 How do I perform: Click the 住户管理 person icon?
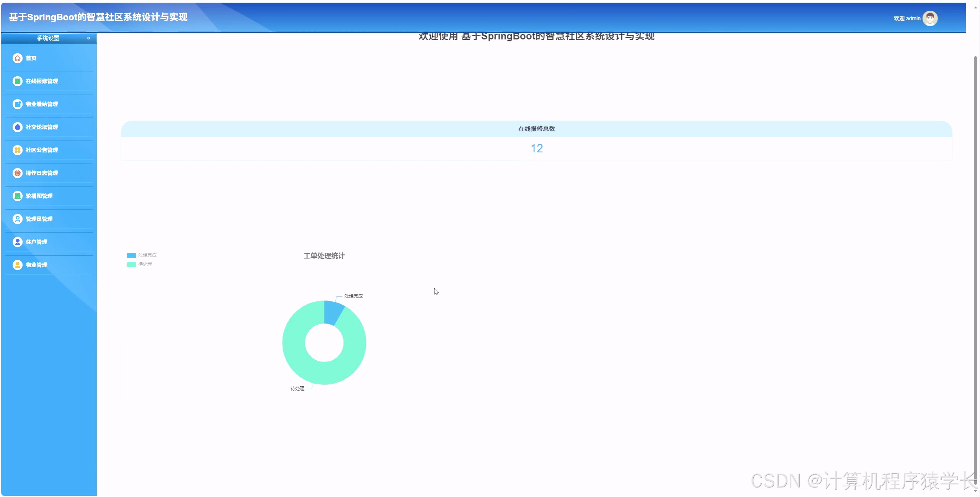click(x=17, y=242)
